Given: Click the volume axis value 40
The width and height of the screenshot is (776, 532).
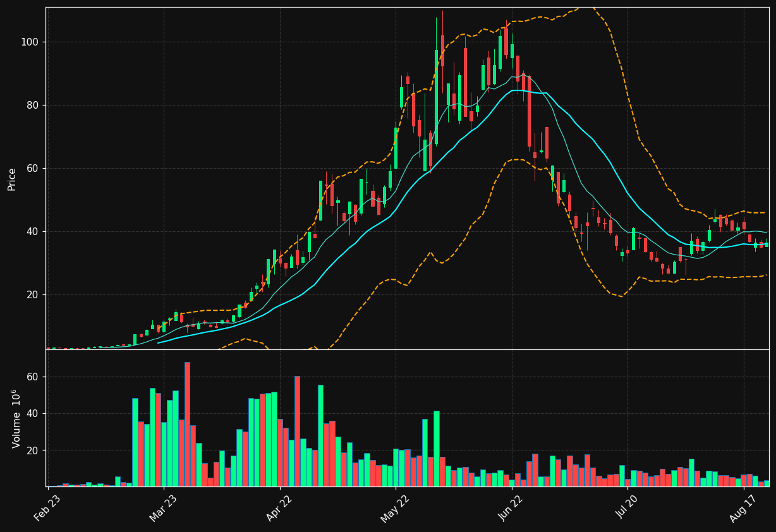Looking at the screenshot, I should [33, 414].
